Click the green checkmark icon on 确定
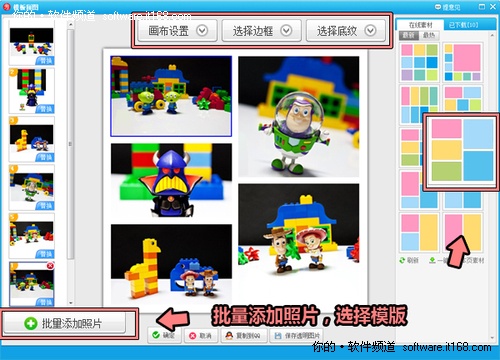The height and width of the screenshot is (360, 500). click(x=156, y=335)
